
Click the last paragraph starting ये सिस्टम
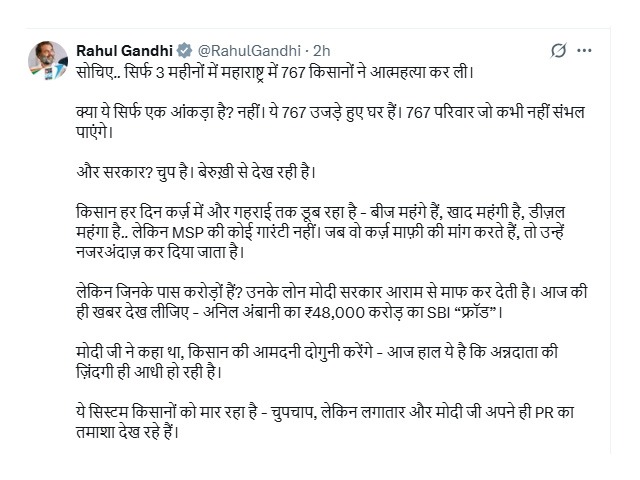coord(325,422)
